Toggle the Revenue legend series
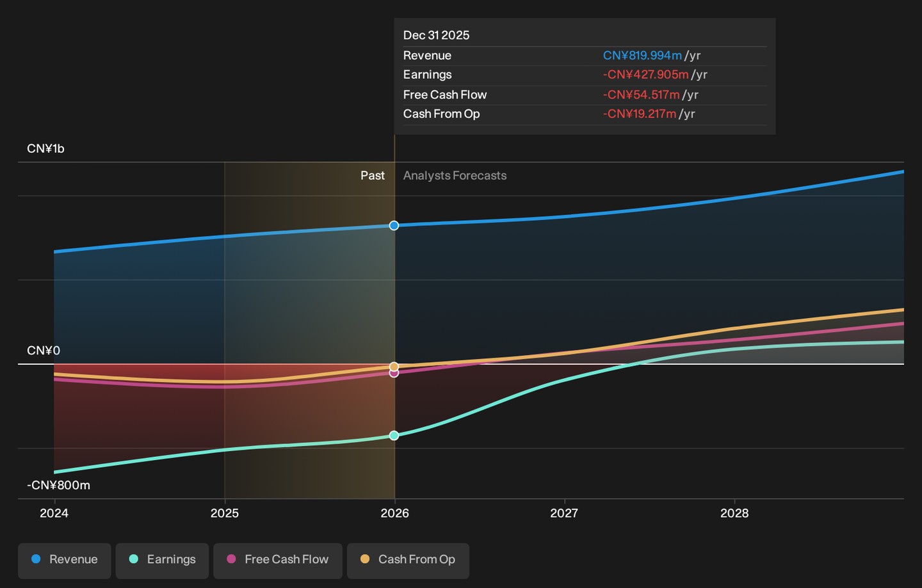Viewport: 922px width, 588px height. point(65,560)
